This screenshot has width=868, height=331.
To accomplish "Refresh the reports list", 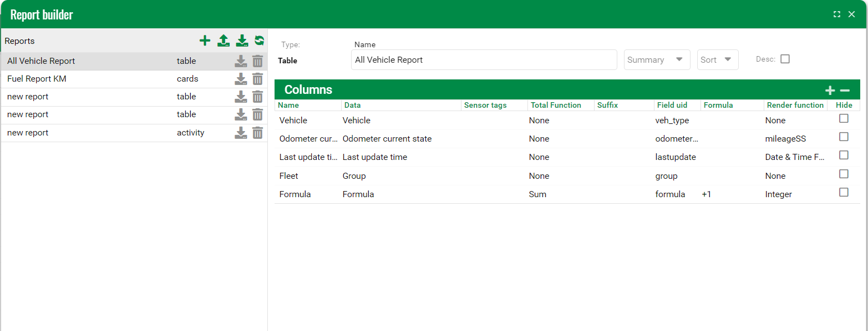I will tap(259, 41).
